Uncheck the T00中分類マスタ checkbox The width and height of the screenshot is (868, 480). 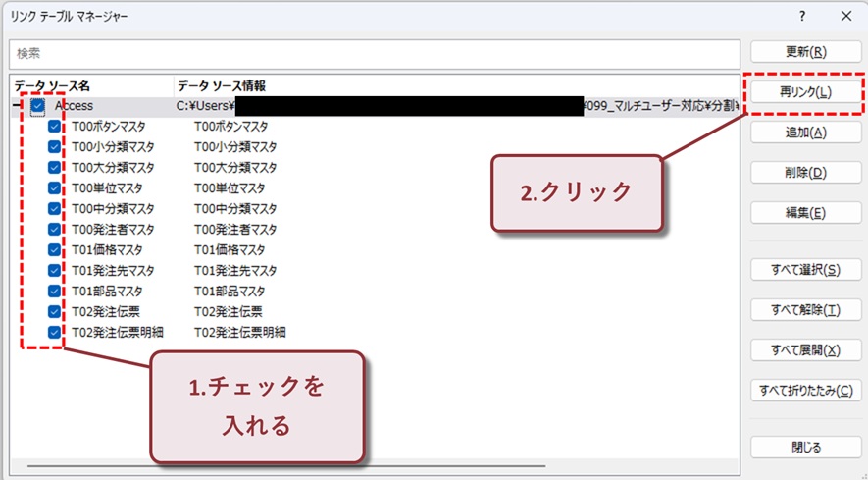(x=54, y=208)
